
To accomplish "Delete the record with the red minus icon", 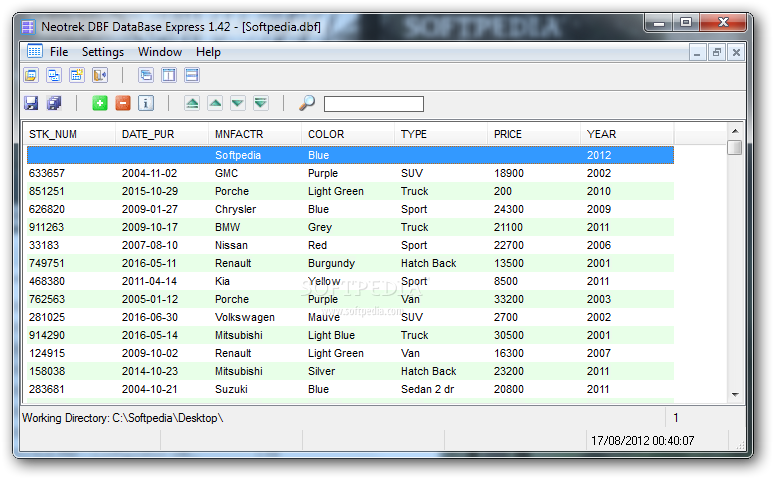I will click(123, 103).
